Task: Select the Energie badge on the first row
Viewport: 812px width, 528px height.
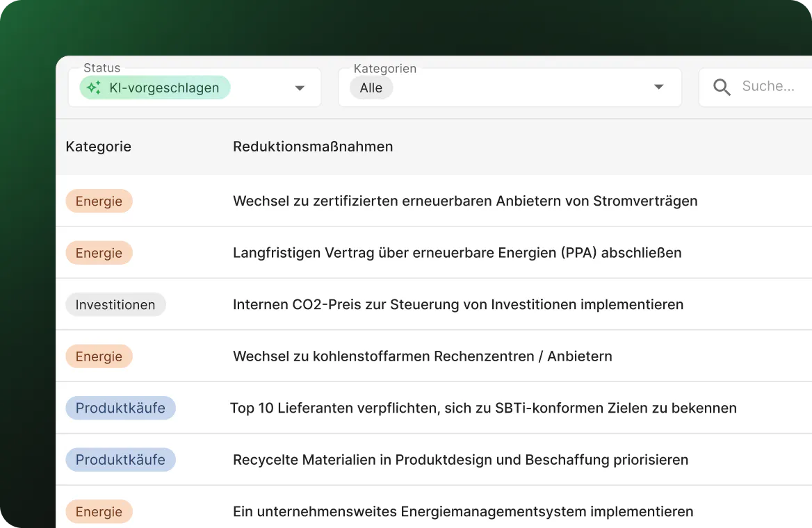Action: click(x=99, y=201)
